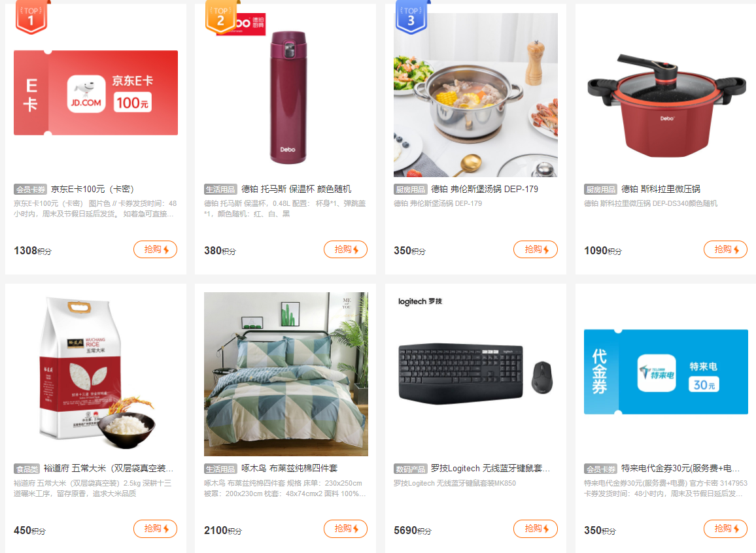This screenshot has height=553, width=756.
Task: Click the 厨房用品 tag on 斯科拉里微压锅
Action: [x=601, y=190]
